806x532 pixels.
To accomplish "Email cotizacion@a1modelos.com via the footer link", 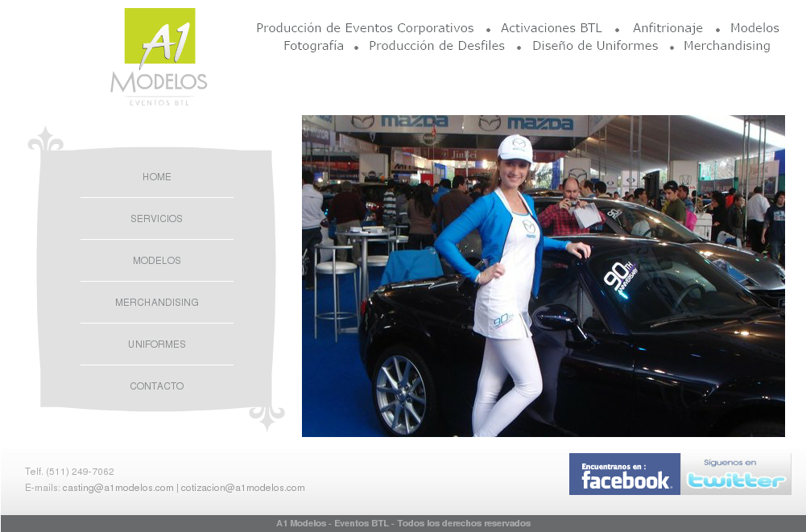I will coord(242,487).
